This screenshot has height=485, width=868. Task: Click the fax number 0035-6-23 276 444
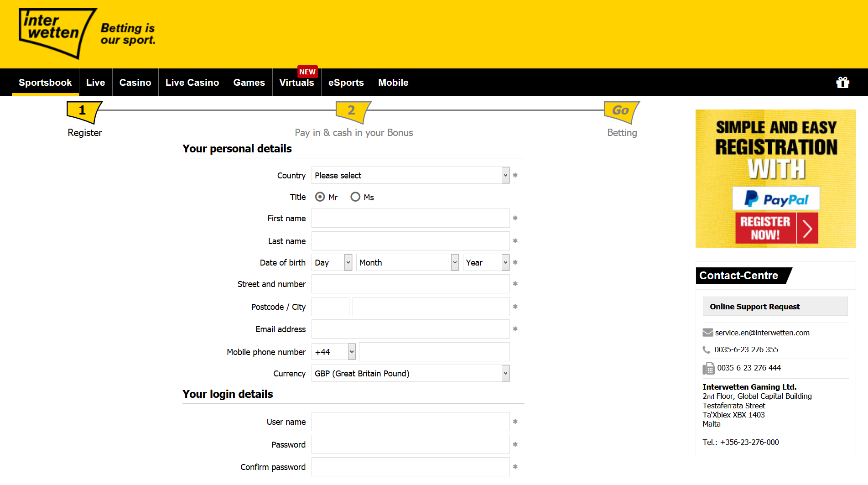749,368
